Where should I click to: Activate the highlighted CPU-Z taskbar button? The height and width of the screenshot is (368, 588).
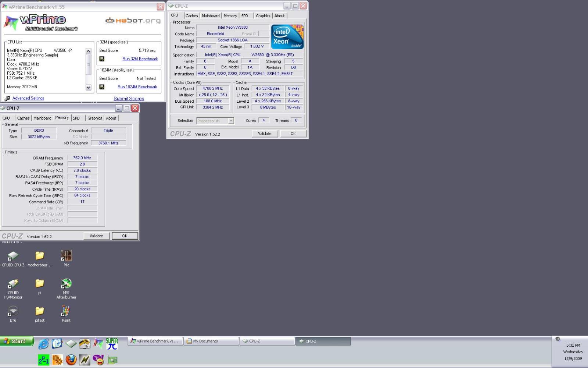tap(323, 341)
